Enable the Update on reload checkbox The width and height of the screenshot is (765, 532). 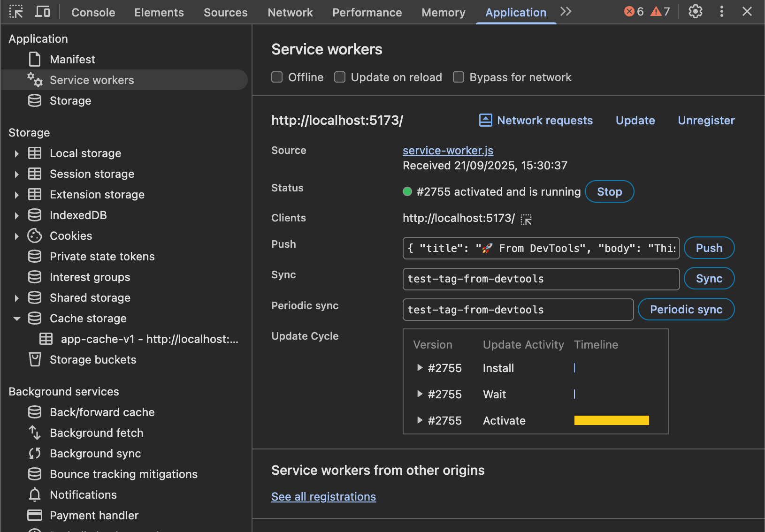(x=340, y=77)
